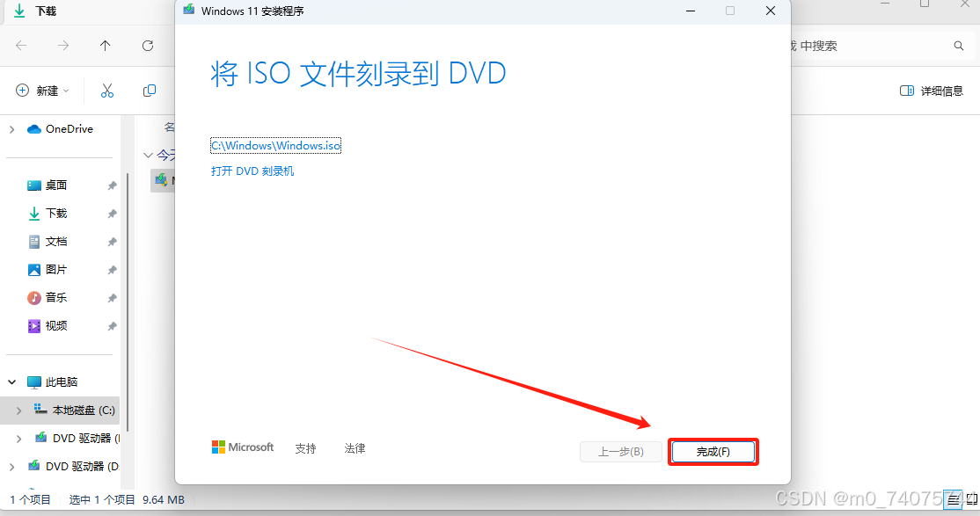Select the first DVD 驱动器 under 此电脑
The image size is (980, 516).
[77, 438]
